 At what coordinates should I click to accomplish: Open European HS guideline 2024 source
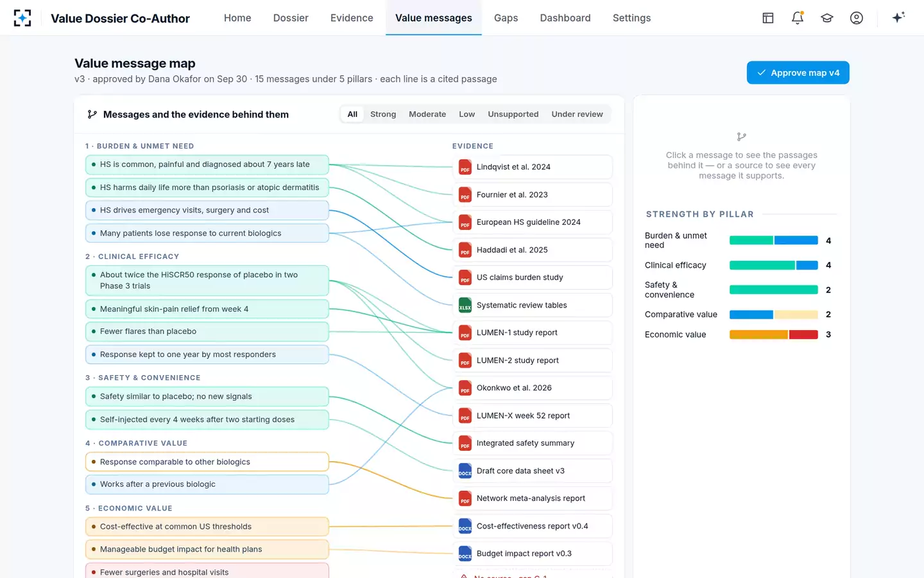point(533,222)
